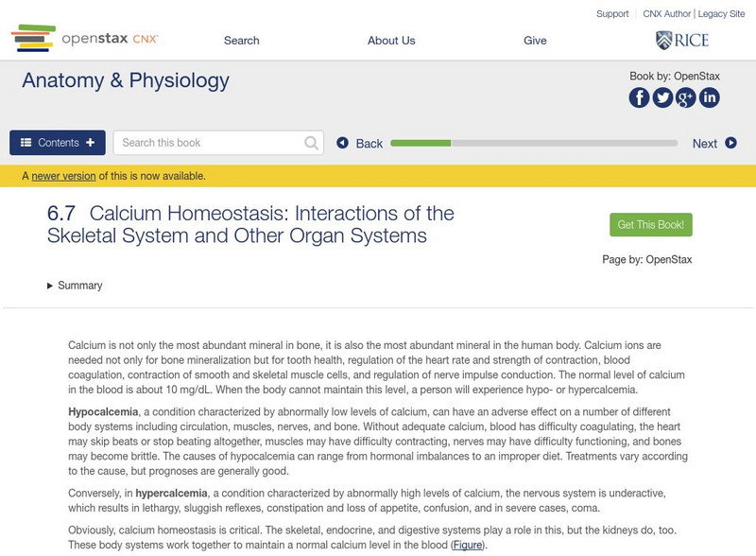
Task: Click the Get This Book! button
Action: click(x=651, y=224)
